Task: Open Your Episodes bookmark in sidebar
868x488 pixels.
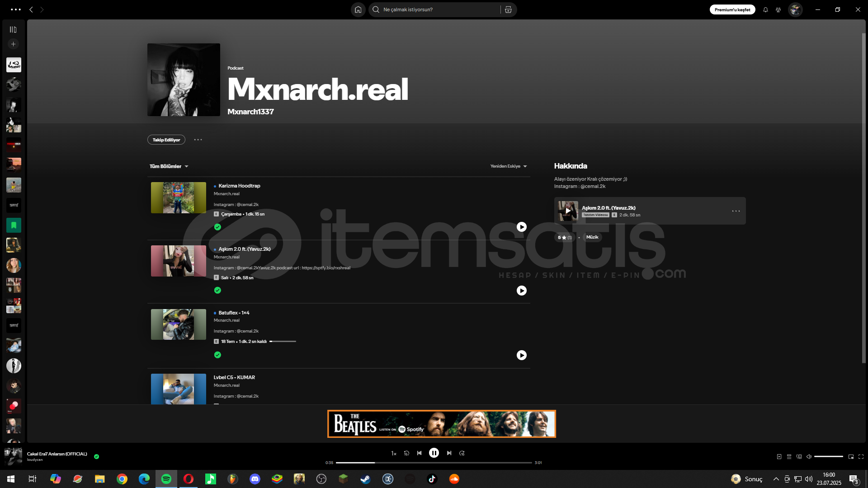Action: click(x=14, y=225)
